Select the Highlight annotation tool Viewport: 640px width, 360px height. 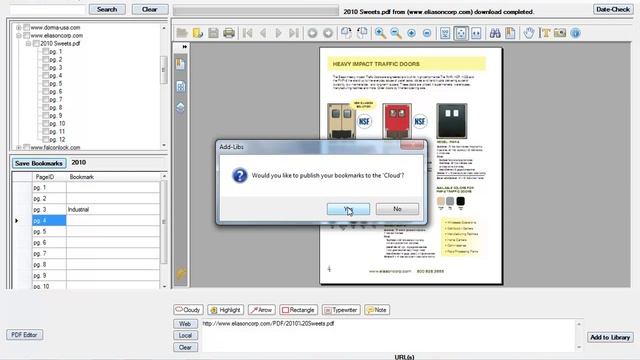(225, 310)
